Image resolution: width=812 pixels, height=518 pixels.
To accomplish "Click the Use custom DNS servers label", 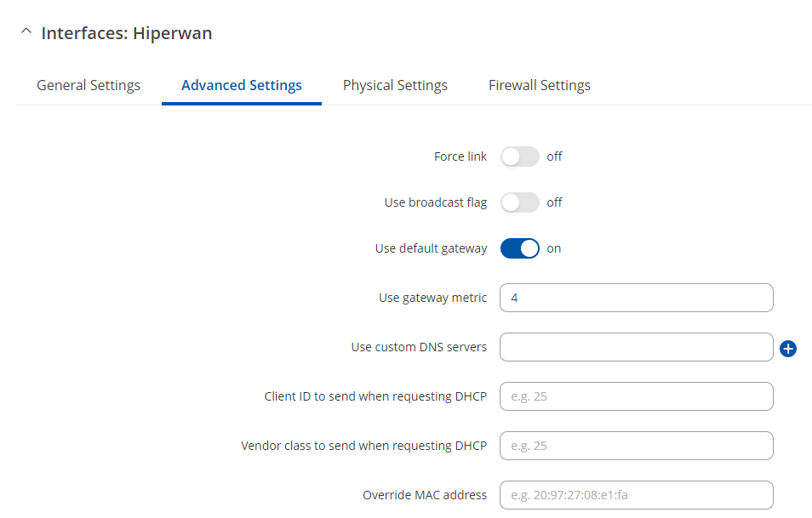I will [419, 347].
